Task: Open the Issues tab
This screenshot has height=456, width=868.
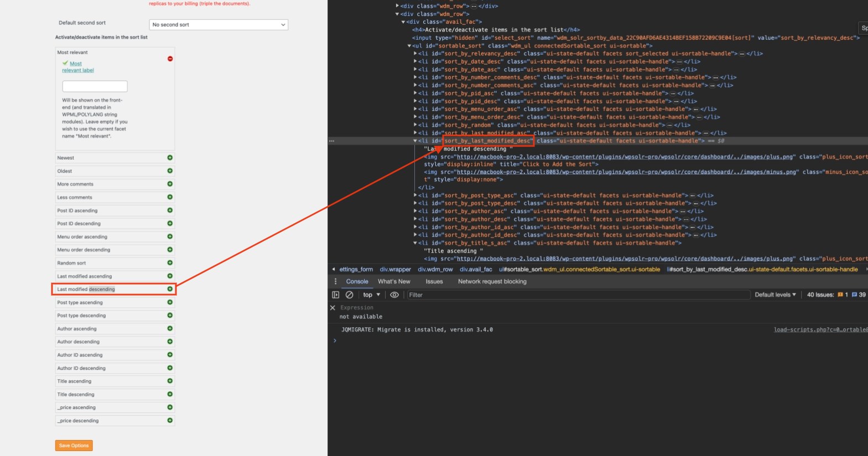Action: 434,281
